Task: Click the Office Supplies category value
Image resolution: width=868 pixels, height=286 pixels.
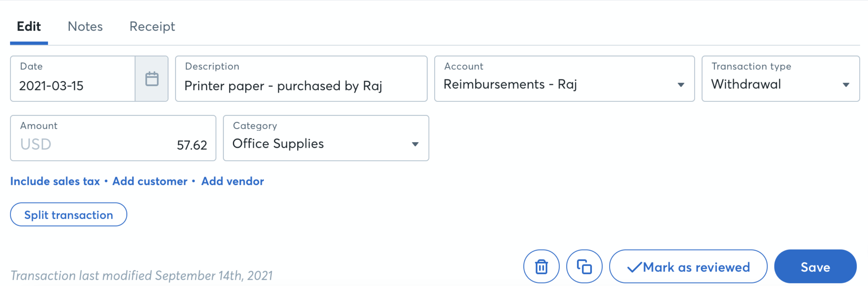Action: pos(279,144)
